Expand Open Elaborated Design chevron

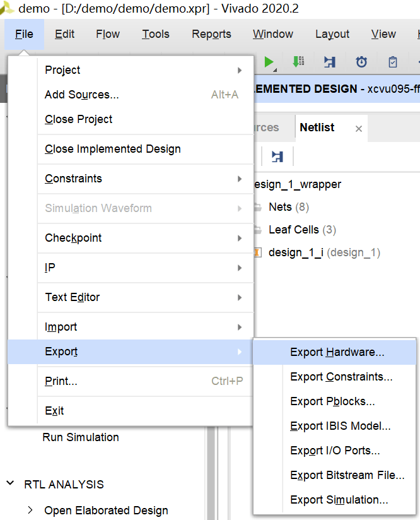pyautogui.click(x=30, y=510)
